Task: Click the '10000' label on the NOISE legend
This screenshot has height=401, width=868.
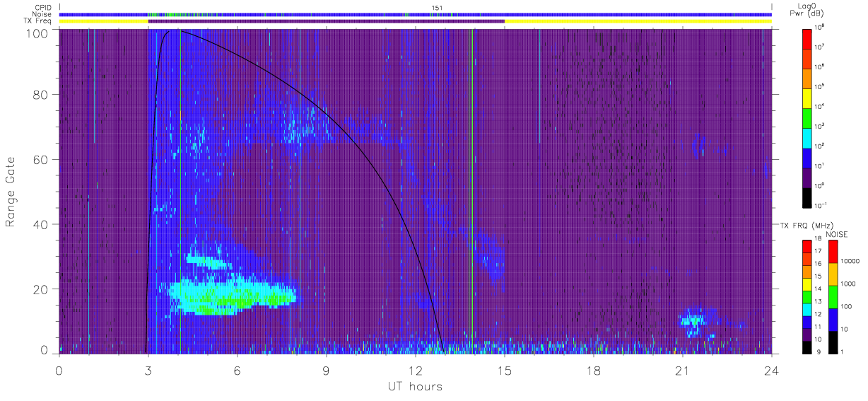Action: [x=849, y=262]
